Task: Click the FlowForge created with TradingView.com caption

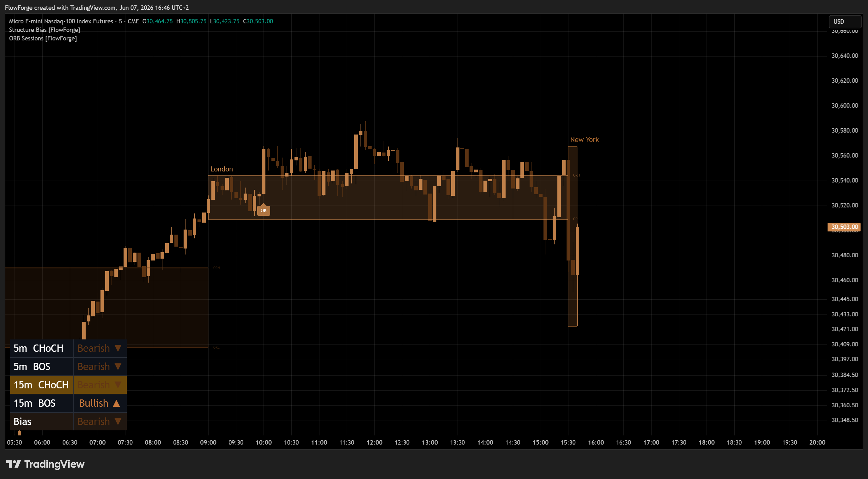Action: [x=97, y=7]
